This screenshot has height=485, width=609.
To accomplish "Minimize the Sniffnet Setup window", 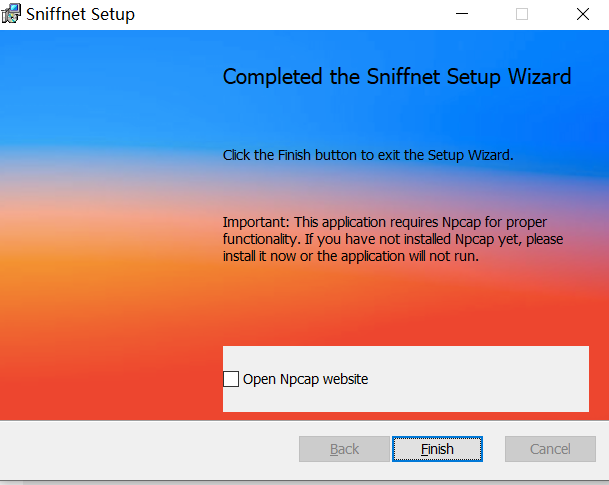I will tap(461, 14).
